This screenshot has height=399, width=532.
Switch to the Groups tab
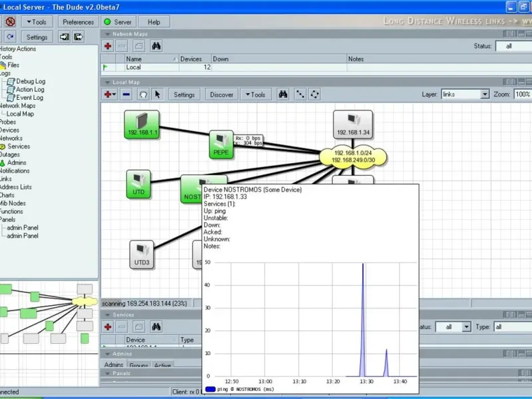point(139,365)
